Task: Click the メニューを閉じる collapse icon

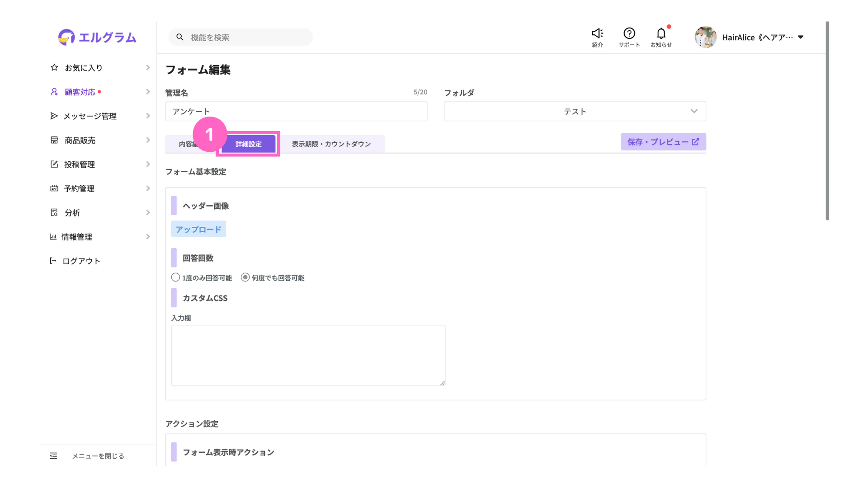Action: [x=53, y=456]
